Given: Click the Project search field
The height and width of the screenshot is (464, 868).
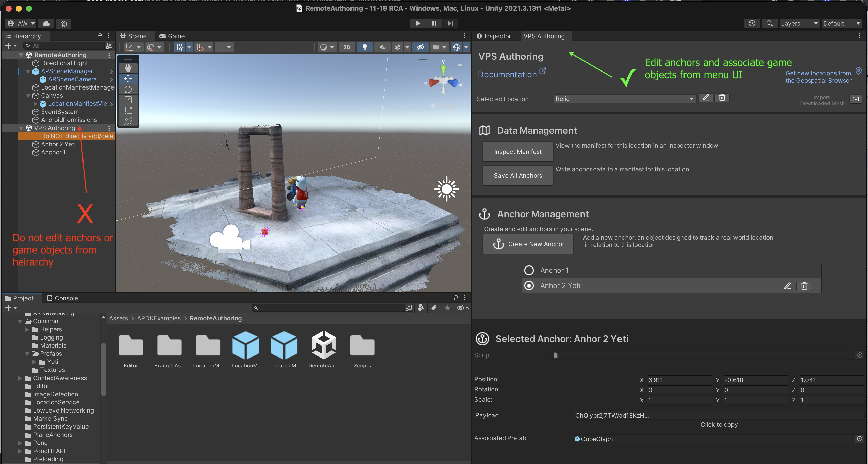Looking at the screenshot, I should click(328, 307).
